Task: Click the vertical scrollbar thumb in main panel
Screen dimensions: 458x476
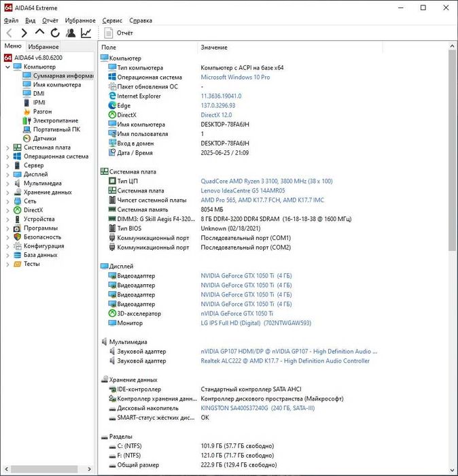Action: [453, 150]
